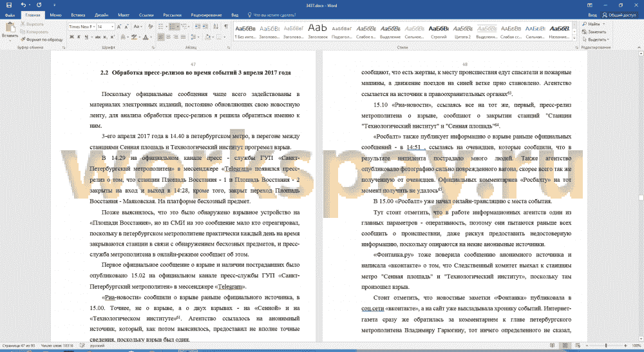Click the Заменить replace button
The image size is (644, 352).
[594, 32]
